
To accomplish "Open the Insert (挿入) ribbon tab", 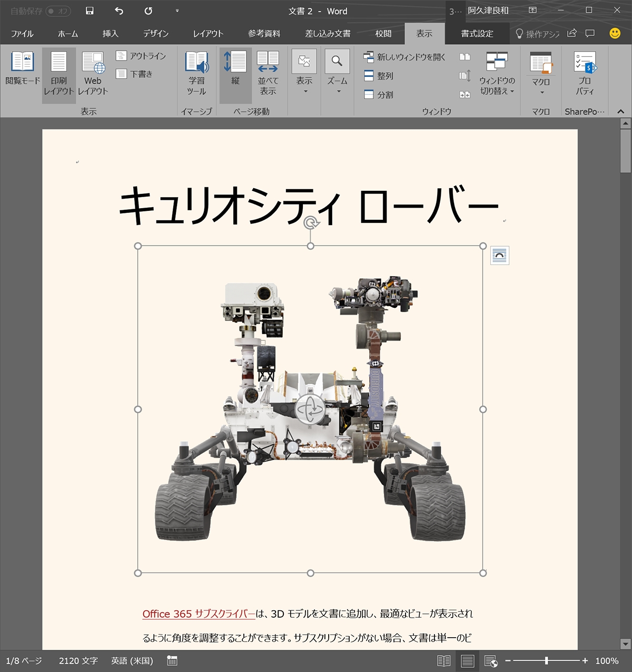I will [x=110, y=34].
